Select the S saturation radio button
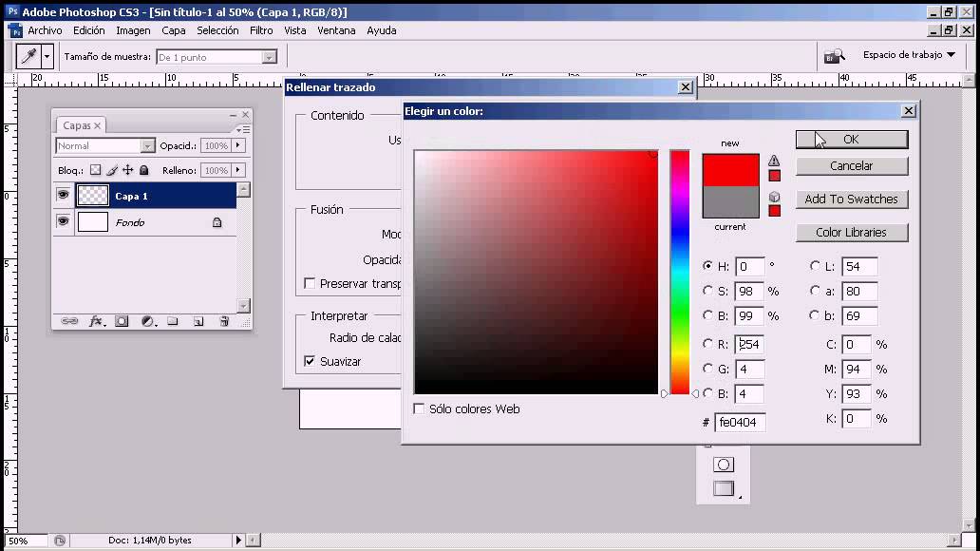 coord(707,290)
